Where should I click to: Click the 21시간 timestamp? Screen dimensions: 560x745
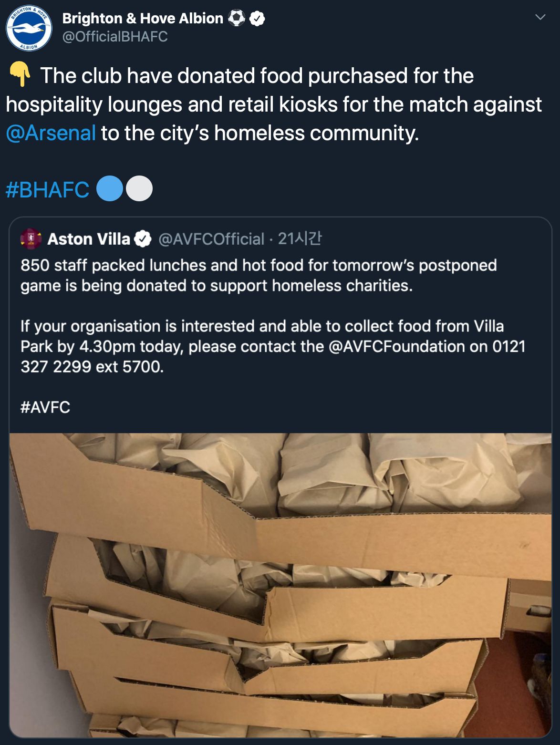click(300, 238)
